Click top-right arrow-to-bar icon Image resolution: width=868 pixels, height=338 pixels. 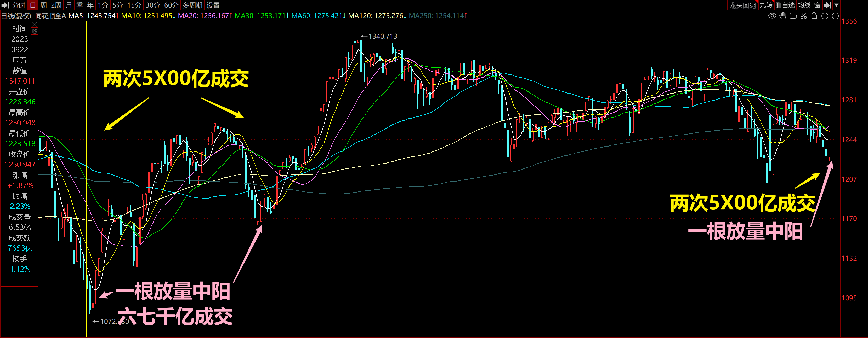[x=827, y=5]
